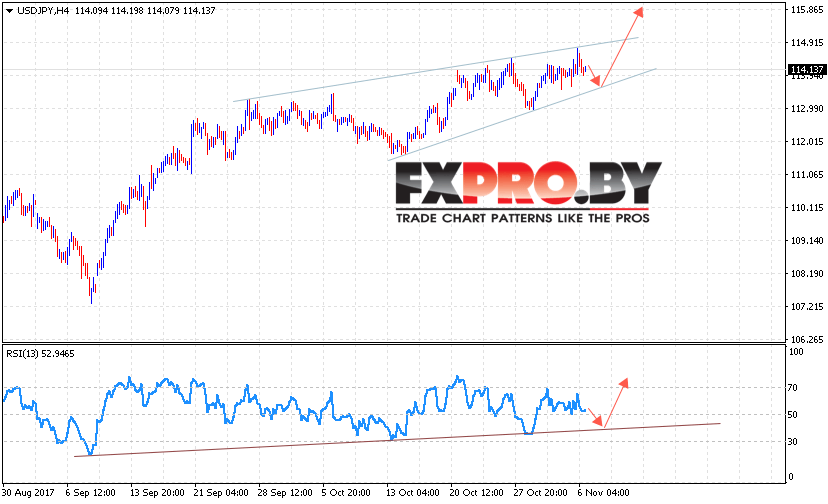Click the 112.990 price axis label
Viewport: 828px width, 504px height.
[806, 109]
